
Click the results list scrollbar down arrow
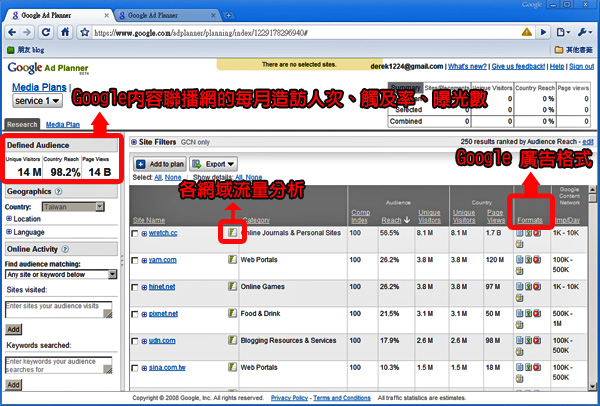tap(593, 386)
